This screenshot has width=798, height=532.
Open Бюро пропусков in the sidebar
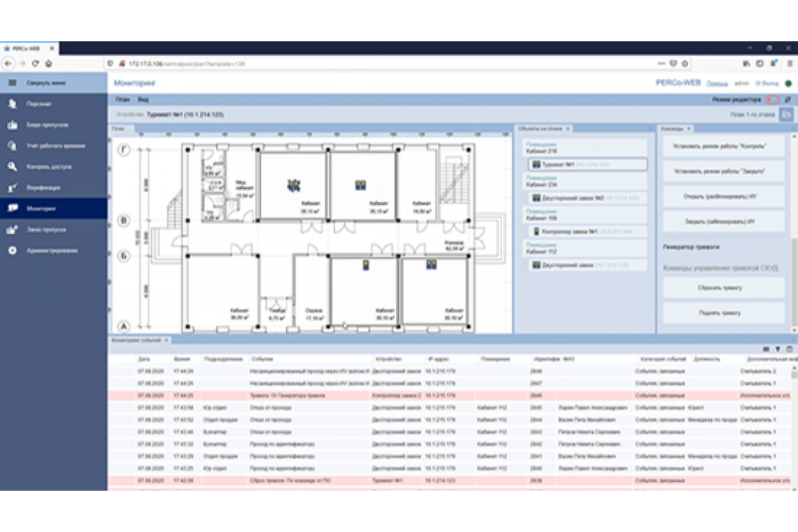[53, 125]
